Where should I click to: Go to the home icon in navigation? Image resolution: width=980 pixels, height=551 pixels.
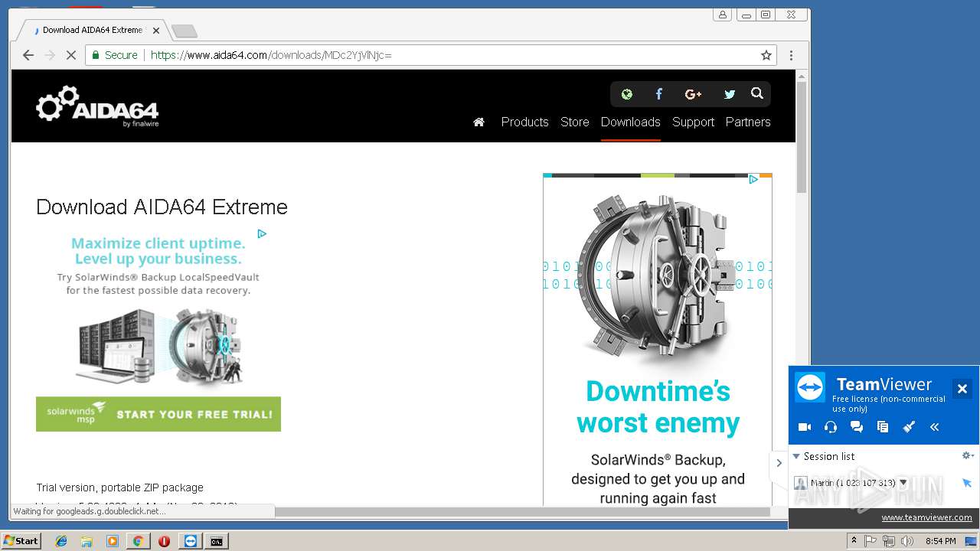(x=479, y=122)
